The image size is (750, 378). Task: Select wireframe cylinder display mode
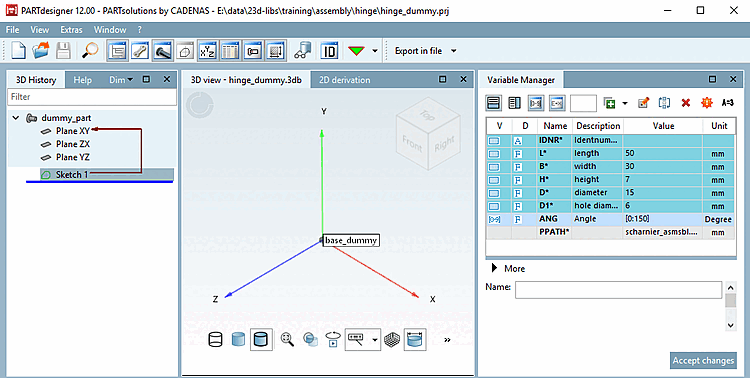click(x=216, y=339)
